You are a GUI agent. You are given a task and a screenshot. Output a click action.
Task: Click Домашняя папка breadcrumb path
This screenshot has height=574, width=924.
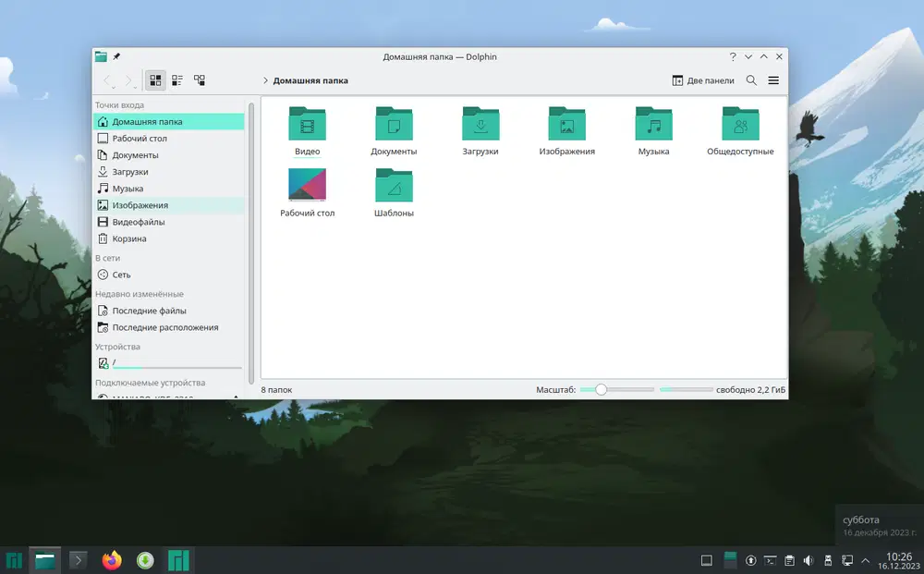(310, 80)
